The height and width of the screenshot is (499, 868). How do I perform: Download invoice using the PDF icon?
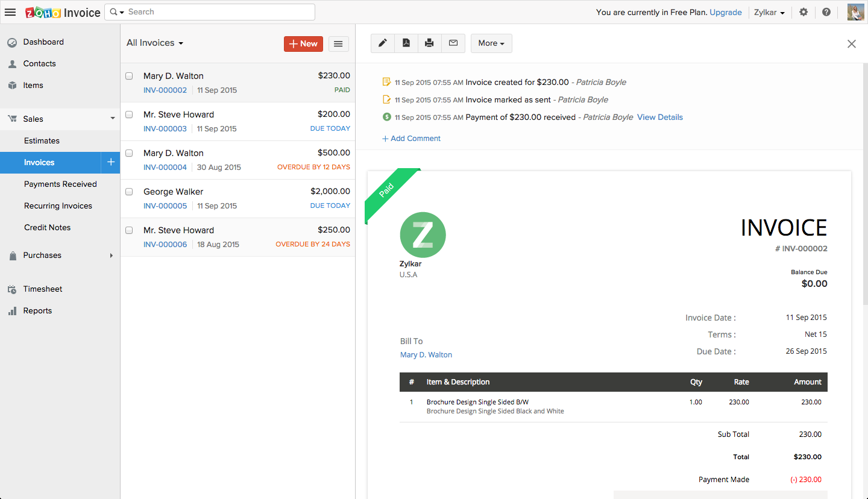pos(406,43)
